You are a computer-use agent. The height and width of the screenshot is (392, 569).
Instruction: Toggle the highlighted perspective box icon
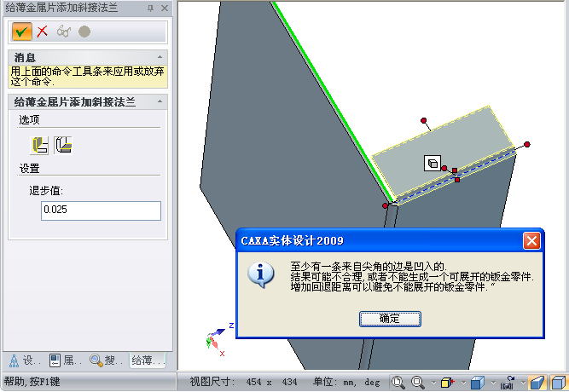coord(537,383)
